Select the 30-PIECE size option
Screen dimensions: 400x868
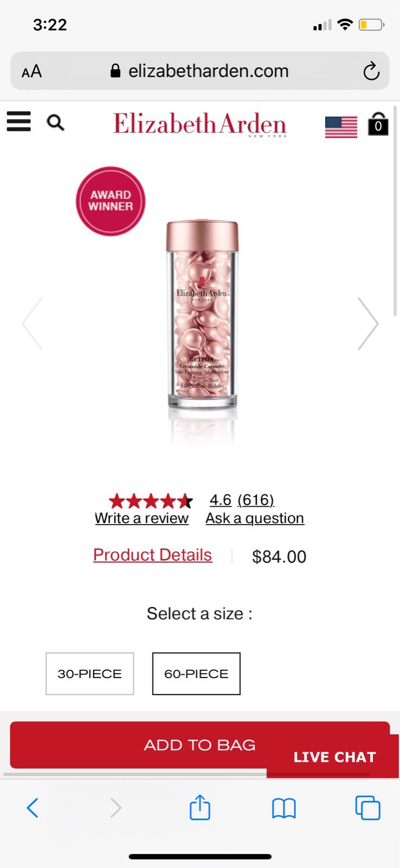tap(90, 674)
